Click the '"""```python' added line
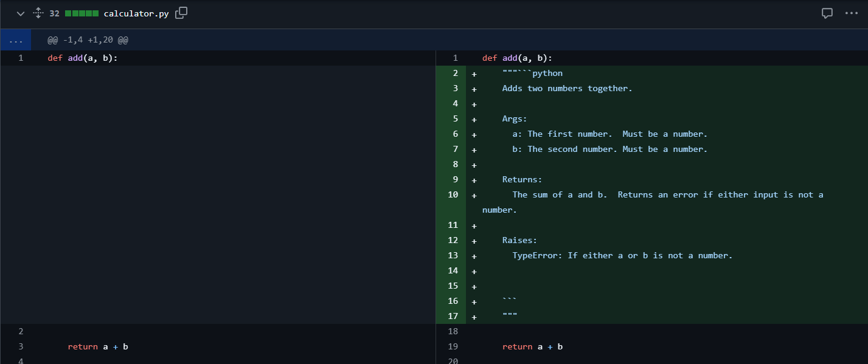 point(532,74)
